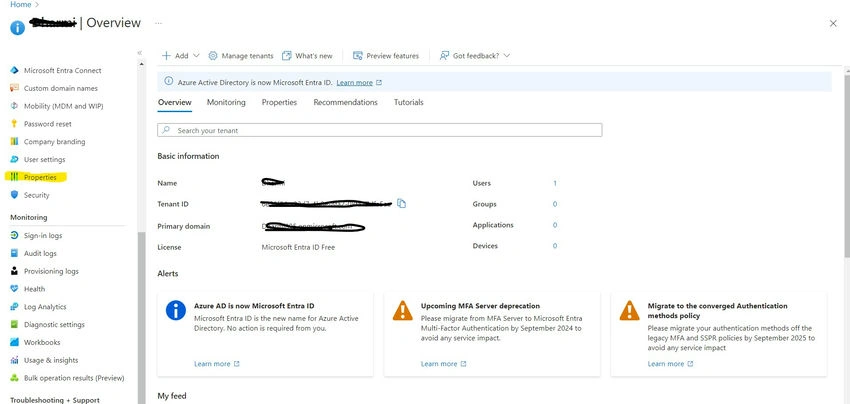Viewport: 850px width, 404px height.
Task: Click the What's new external icon
Action: pos(287,56)
